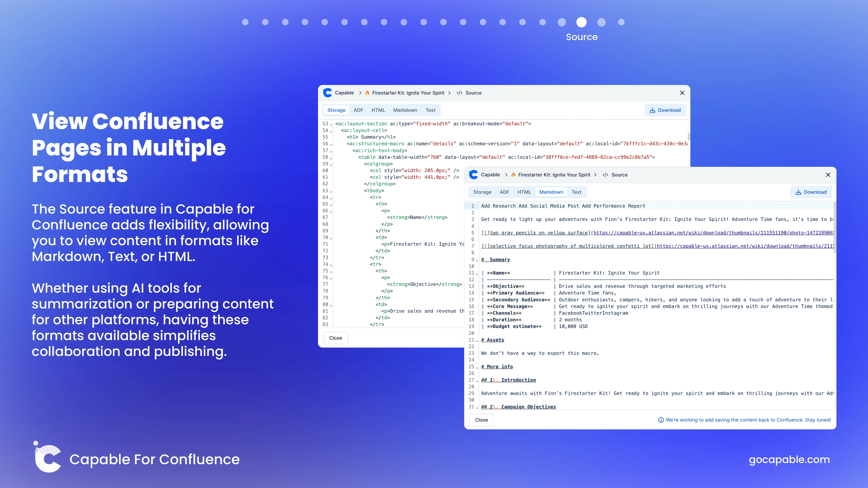Screen dimensions: 868x488
Task: Select Storage tab in the back window
Action: pos(336,110)
